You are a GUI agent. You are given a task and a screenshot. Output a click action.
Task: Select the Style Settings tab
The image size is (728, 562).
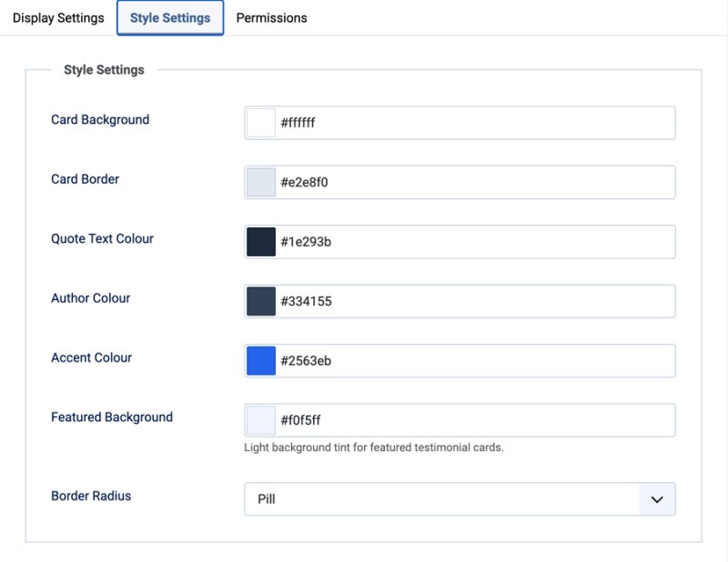[x=170, y=17]
